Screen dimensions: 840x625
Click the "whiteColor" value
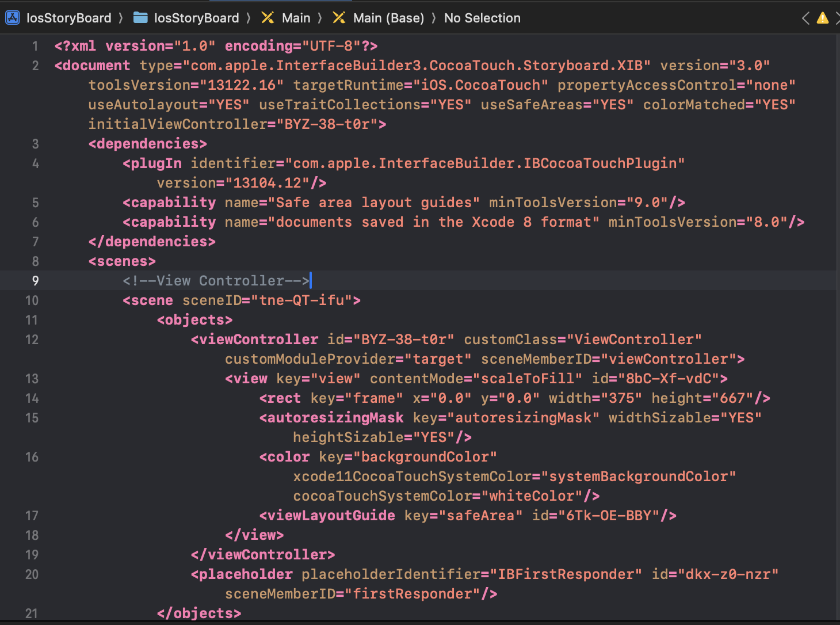click(x=532, y=496)
